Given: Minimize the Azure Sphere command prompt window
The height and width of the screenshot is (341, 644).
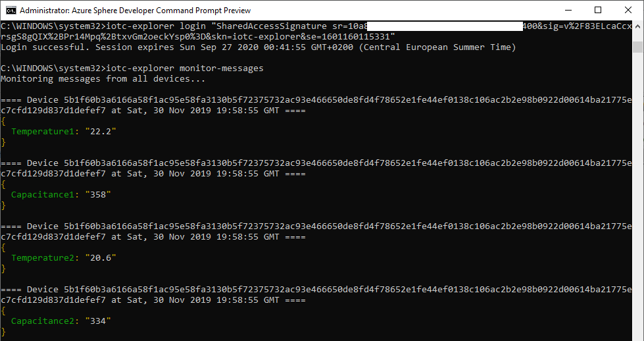Looking at the screenshot, I should (568, 11).
